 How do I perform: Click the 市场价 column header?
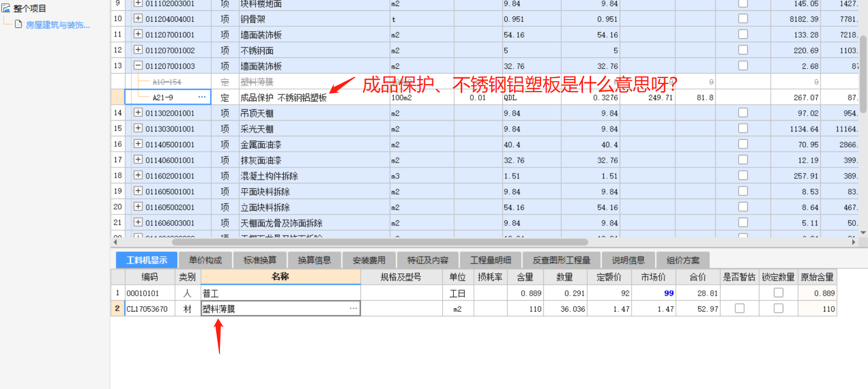(653, 277)
